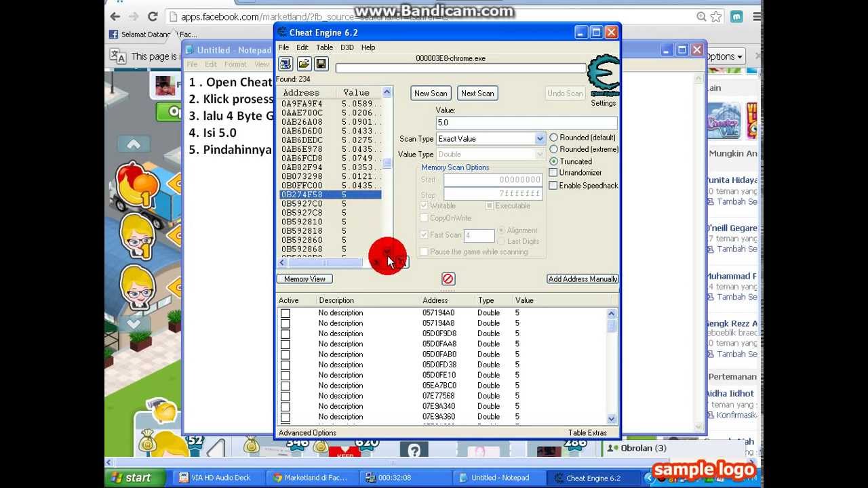Screen dimensions: 868x488
Task: Click left arrow of address list horizontal scrollbar
Action: coord(283,262)
